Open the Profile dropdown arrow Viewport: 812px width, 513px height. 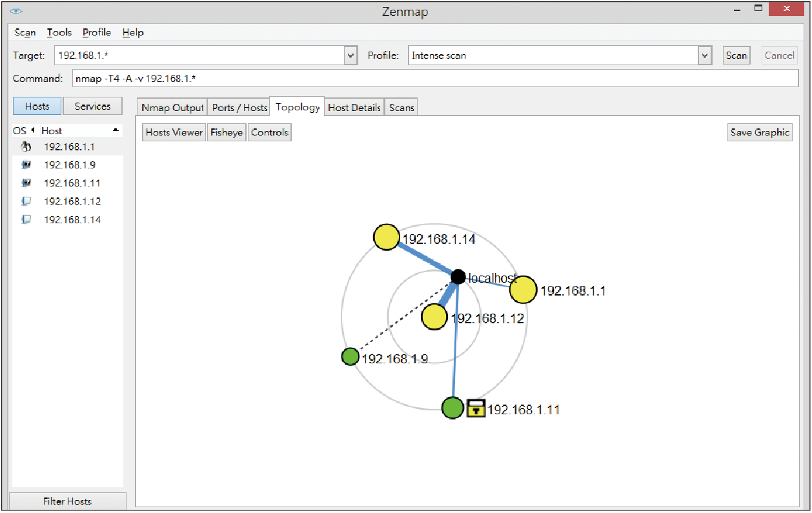pos(704,55)
